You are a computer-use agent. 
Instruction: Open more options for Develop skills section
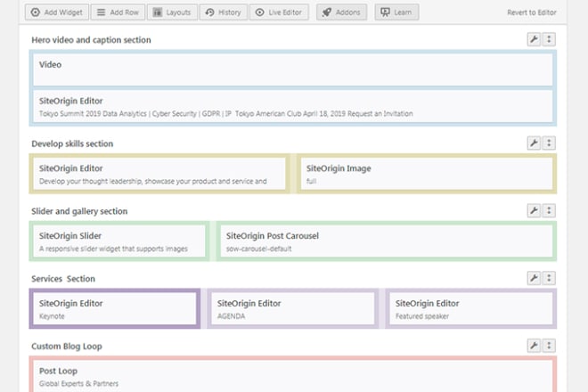point(549,143)
